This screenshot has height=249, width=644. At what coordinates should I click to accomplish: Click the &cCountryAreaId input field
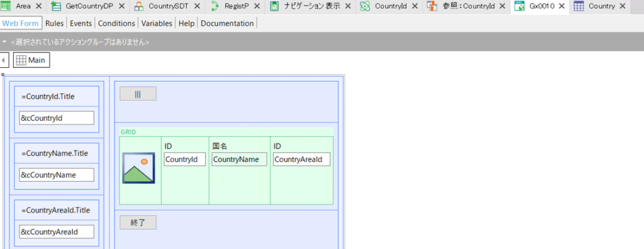tap(57, 232)
